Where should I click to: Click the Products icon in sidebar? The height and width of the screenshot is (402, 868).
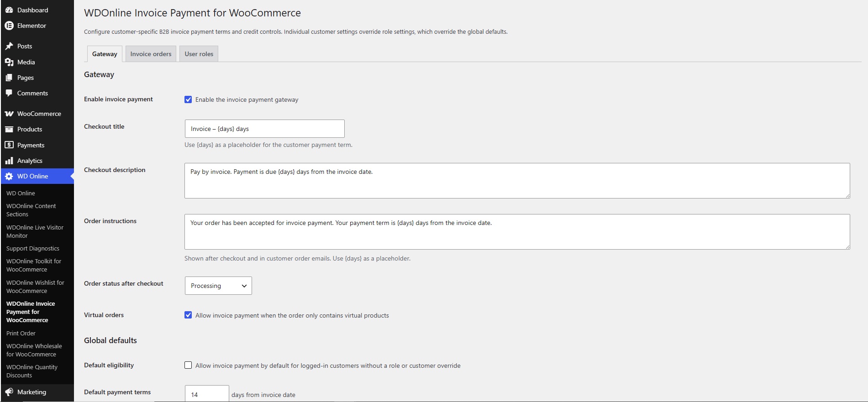point(9,129)
